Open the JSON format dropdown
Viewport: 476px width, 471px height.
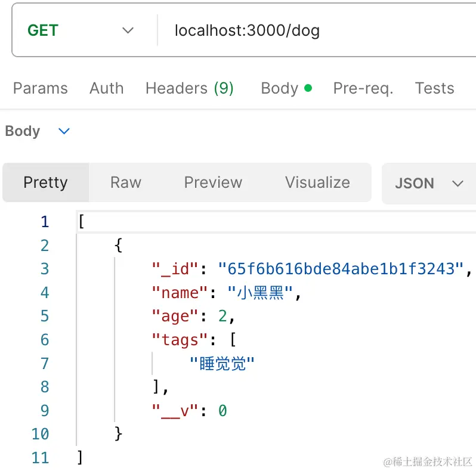point(429,183)
